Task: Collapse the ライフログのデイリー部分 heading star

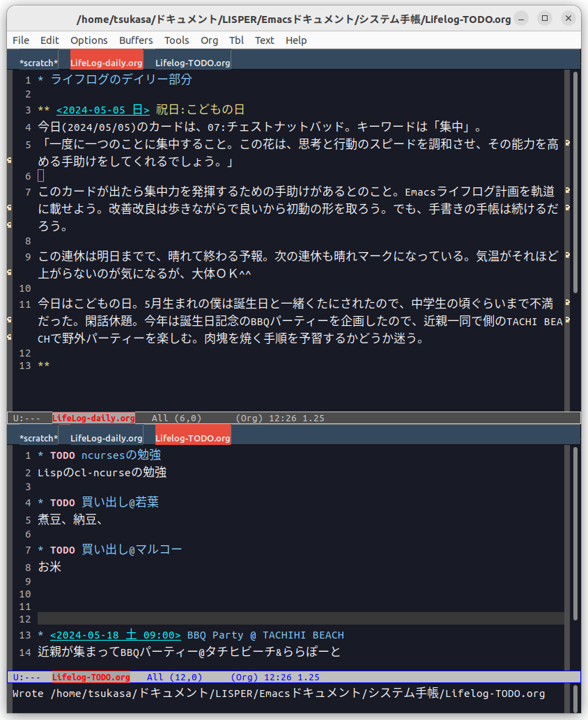Action: (x=41, y=80)
